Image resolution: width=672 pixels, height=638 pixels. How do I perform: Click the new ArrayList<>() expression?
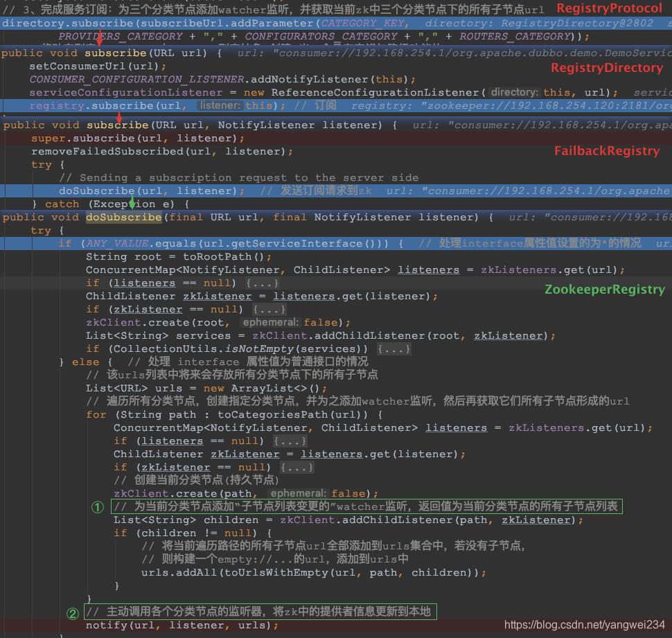(x=261, y=388)
